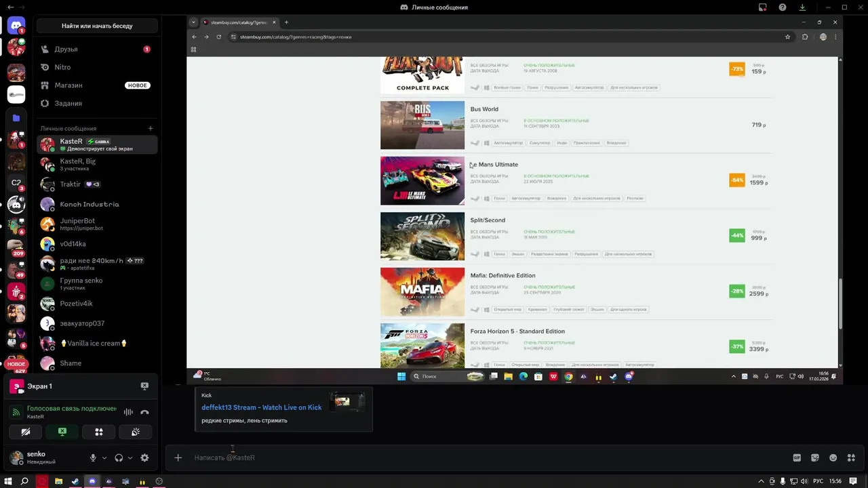
Task: Create a new direct message with plus icon
Action: pos(151,128)
